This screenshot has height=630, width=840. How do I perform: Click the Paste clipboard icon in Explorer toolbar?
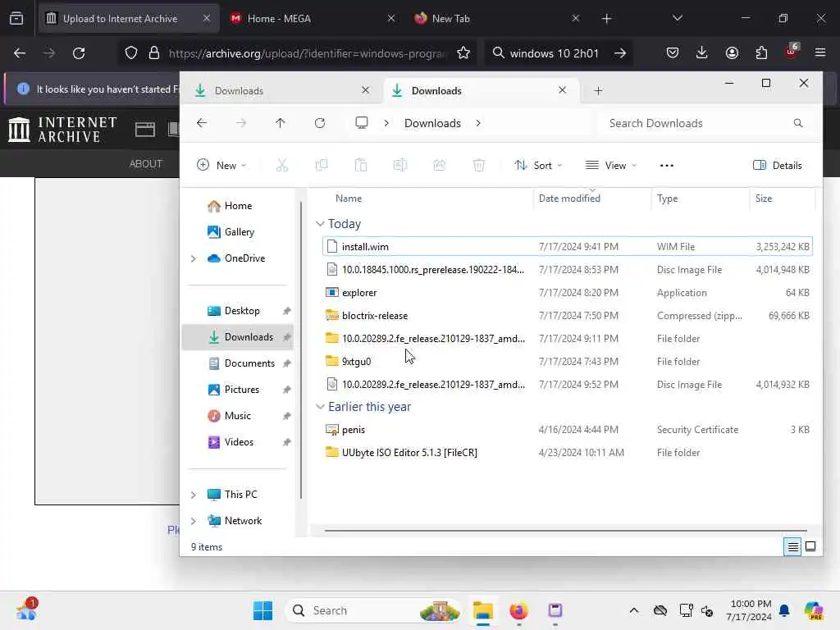[x=361, y=166]
